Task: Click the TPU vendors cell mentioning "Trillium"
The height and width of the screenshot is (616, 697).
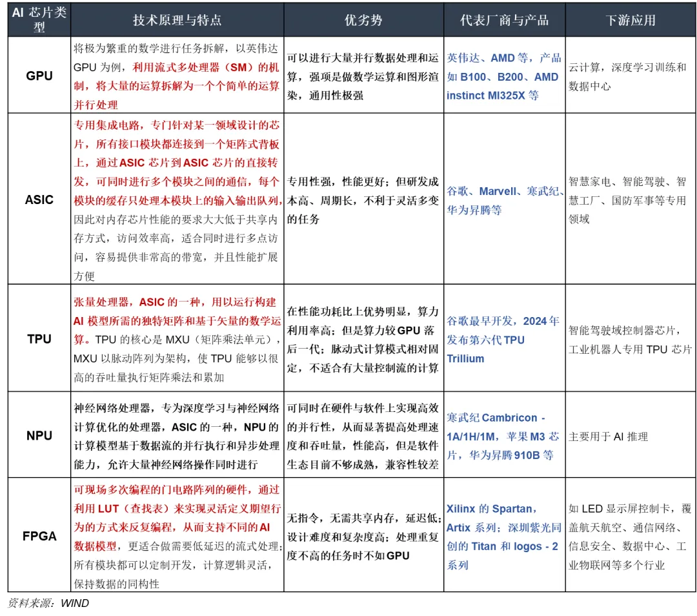Action: pos(504,338)
